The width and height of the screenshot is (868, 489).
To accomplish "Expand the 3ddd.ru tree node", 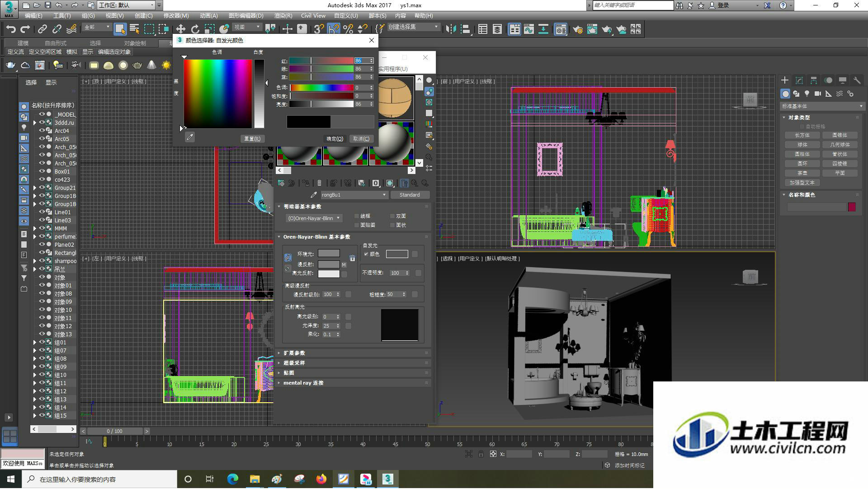I will point(35,122).
